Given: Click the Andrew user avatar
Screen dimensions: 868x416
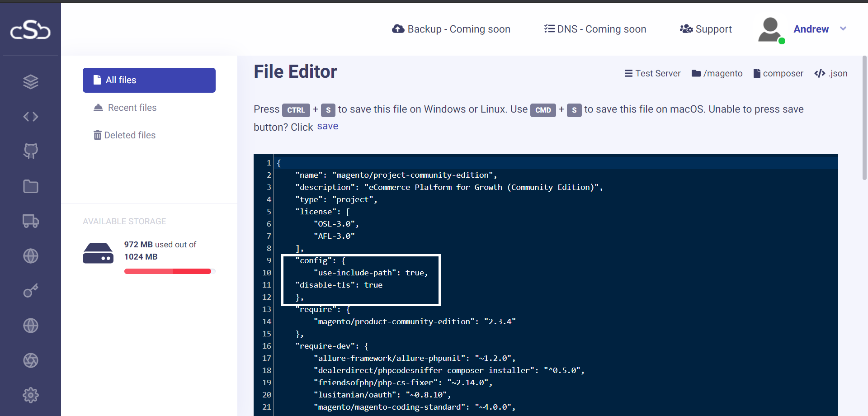Looking at the screenshot, I should 770,30.
